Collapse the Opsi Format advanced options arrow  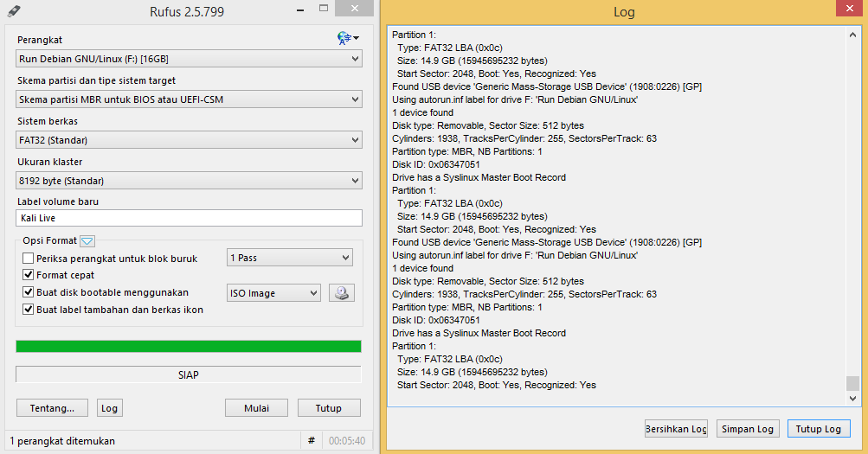pos(87,241)
